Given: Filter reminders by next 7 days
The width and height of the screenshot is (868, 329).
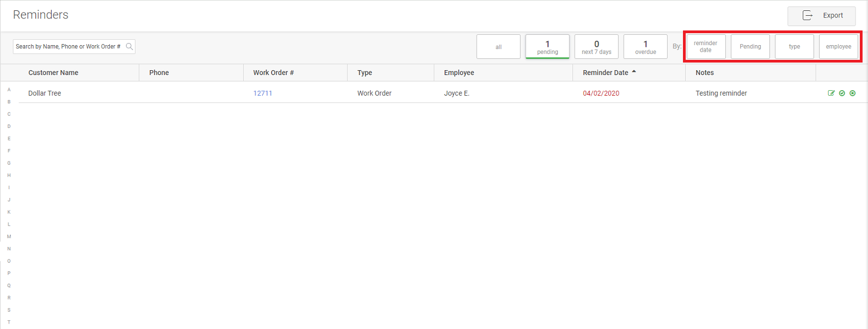Looking at the screenshot, I should 596,47.
